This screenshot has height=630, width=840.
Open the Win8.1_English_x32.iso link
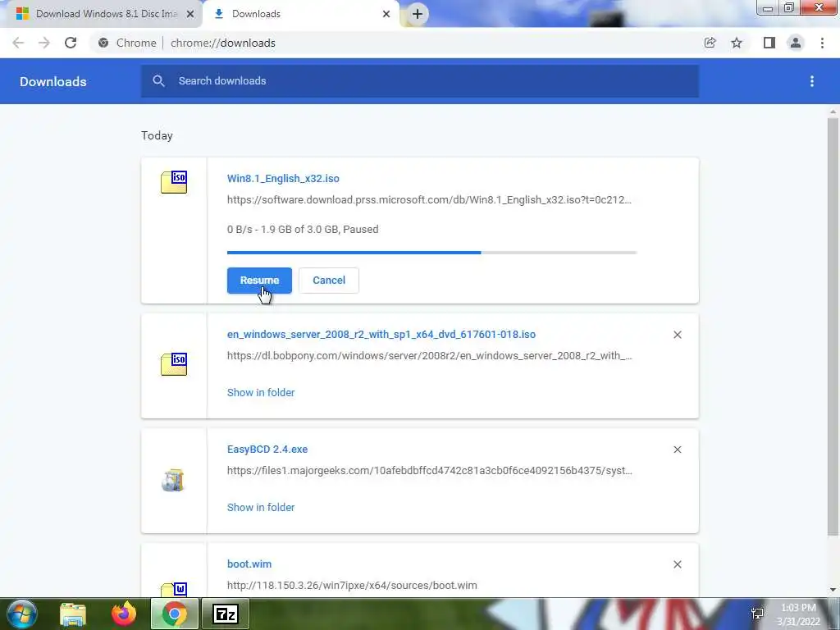click(x=283, y=178)
